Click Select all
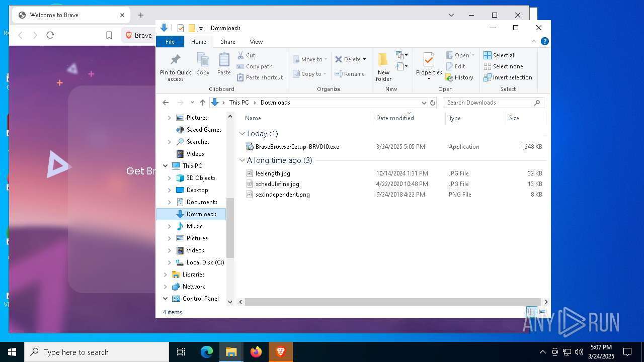644x362 pixels. point(500,55)
